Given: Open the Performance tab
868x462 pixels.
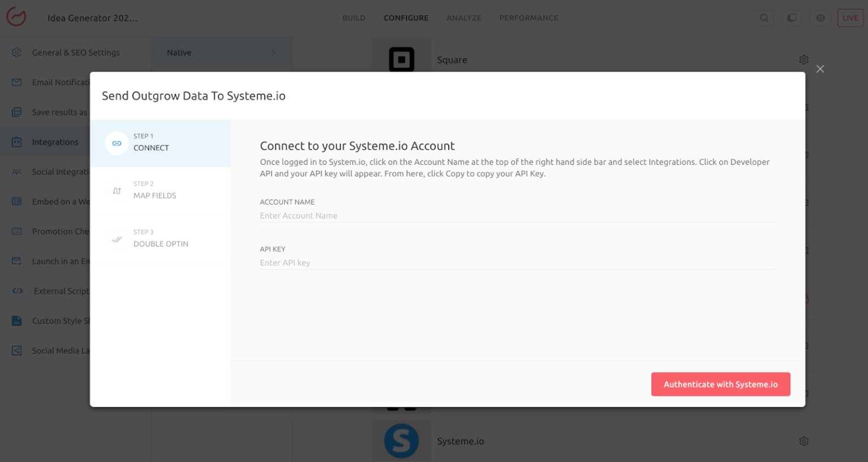Looking at the screenshot, I should tap(528, 18).
